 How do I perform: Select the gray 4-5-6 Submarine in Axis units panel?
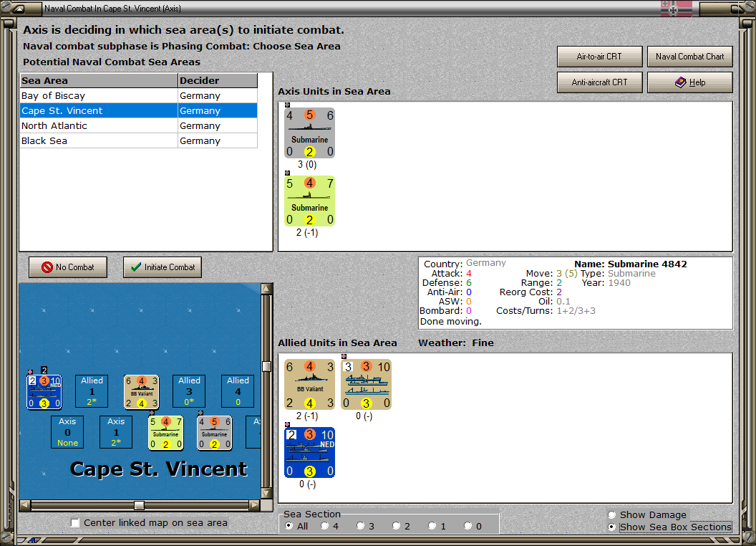point(309,133)
